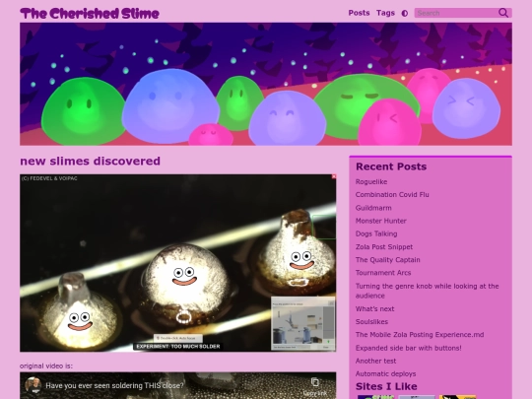Screen dimensions: 532x399
Task: Toggle the dark/light theme icon
Action: [x=405, y=13]
